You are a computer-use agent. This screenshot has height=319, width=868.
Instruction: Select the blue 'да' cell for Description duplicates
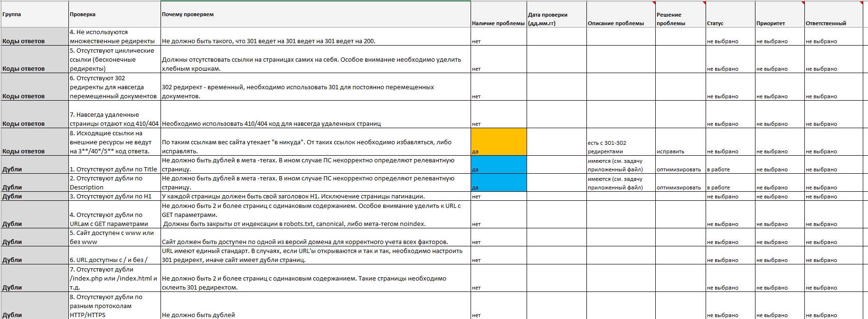point(499,183)
